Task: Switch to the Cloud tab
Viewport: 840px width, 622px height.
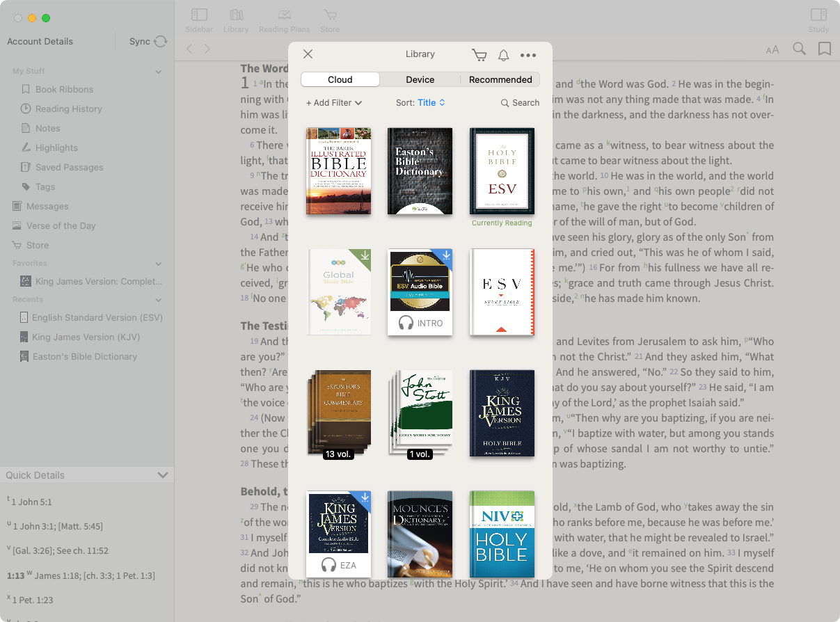Action: pyautogui.click(x=340, y=79)
